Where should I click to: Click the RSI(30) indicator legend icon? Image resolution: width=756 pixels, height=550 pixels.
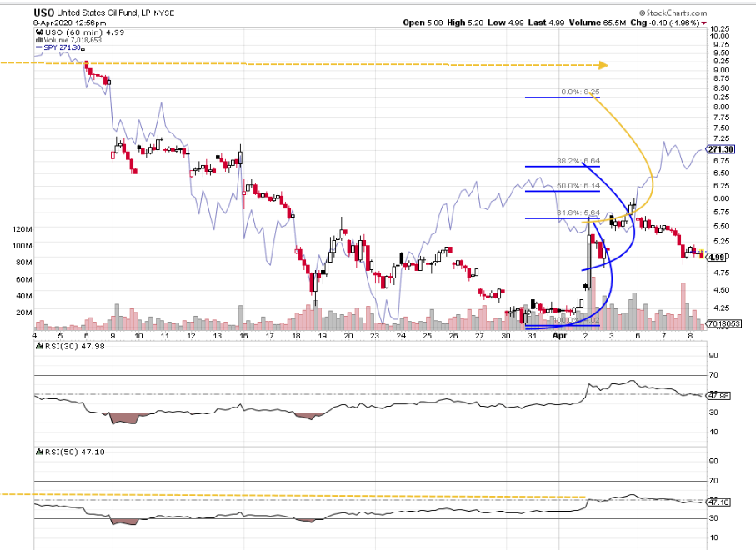pos(39,346)
